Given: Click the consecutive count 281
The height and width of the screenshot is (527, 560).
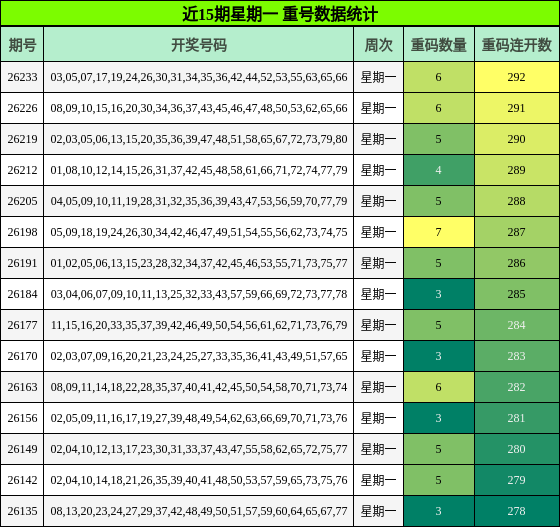Looking at the screenshot, I should [x=517, y=418].
